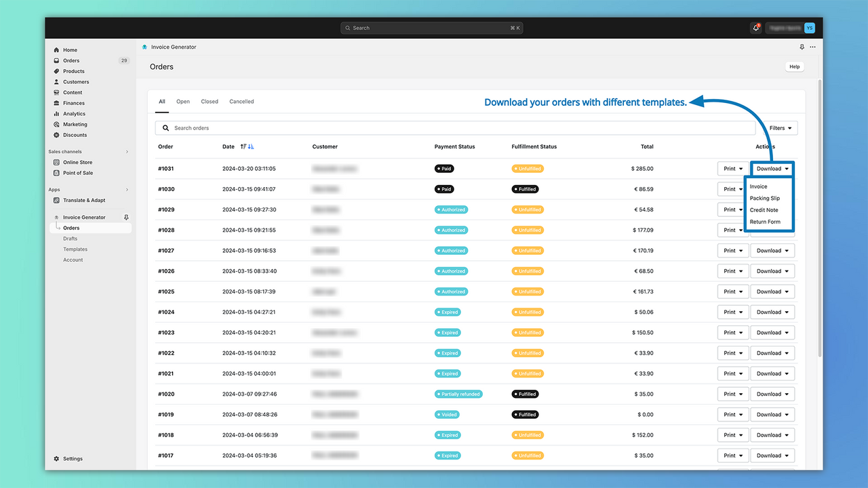Open the Discounts icon

click(x=57, y=135)
